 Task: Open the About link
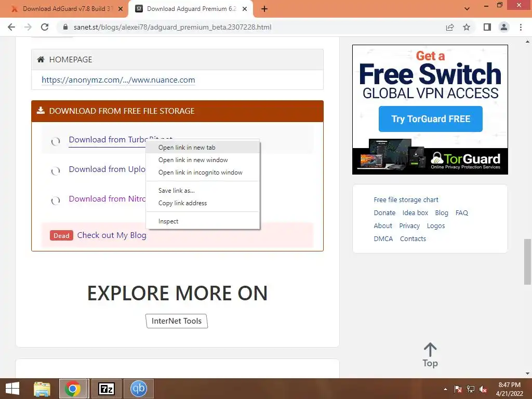click(383, 225)
